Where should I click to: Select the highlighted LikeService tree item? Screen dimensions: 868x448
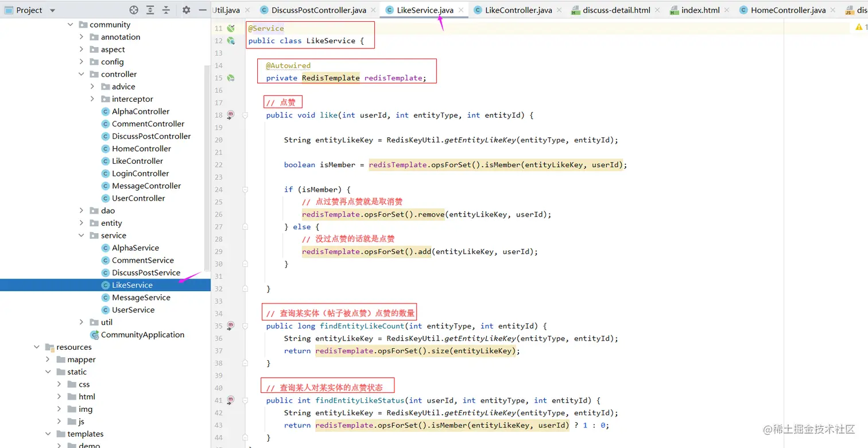pos(105,285)
